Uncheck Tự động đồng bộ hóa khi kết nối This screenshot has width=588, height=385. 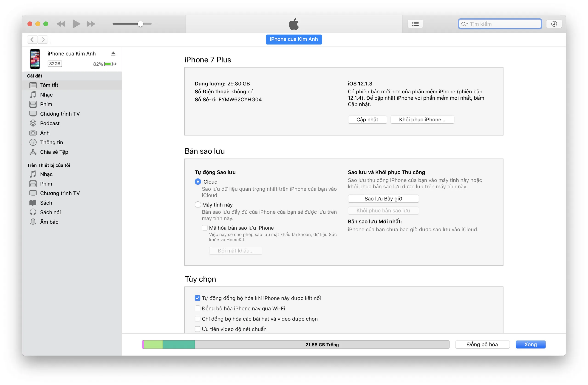tap(197, 298)
